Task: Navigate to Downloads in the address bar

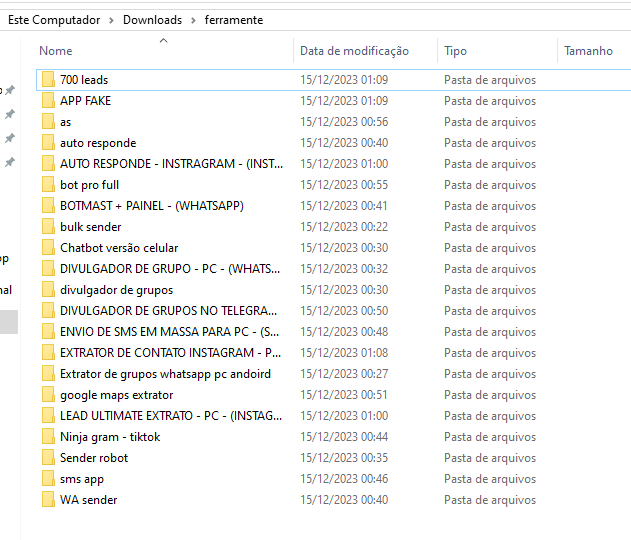Action: [153, 20]
